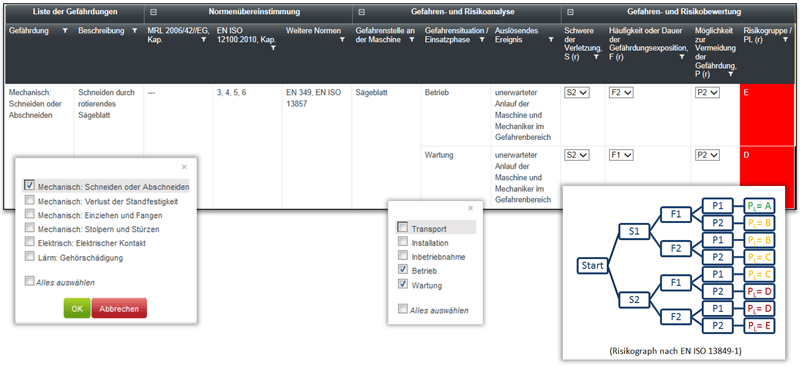This screenshot has width=800, height=367.
Task: Check Mechanisch: Stolpern und Stürzen
Action: click(x=30, y=228)
